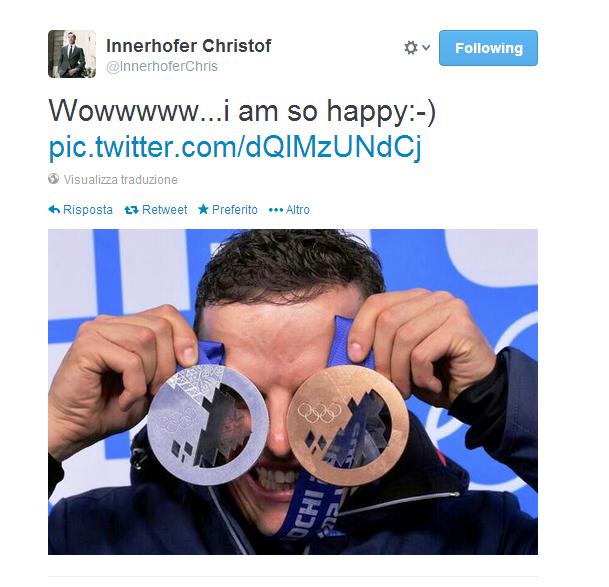Select the Risposta label

[88, 210]
